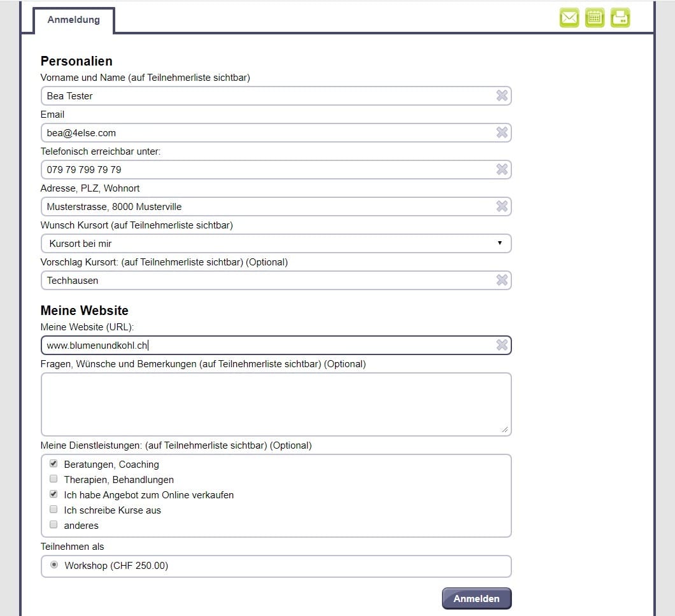675x616 pixels.
Task: Click the green printer icon
Action: [620, 18]
